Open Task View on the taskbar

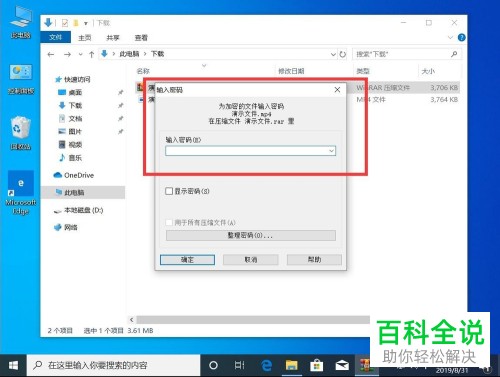(x=239, y=365)
